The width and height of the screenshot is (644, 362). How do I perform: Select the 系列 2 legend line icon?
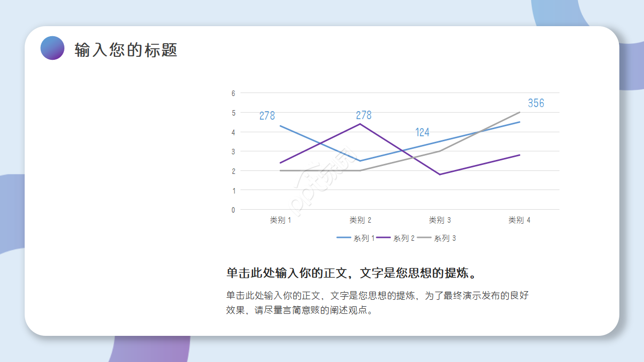coord(383,238)
